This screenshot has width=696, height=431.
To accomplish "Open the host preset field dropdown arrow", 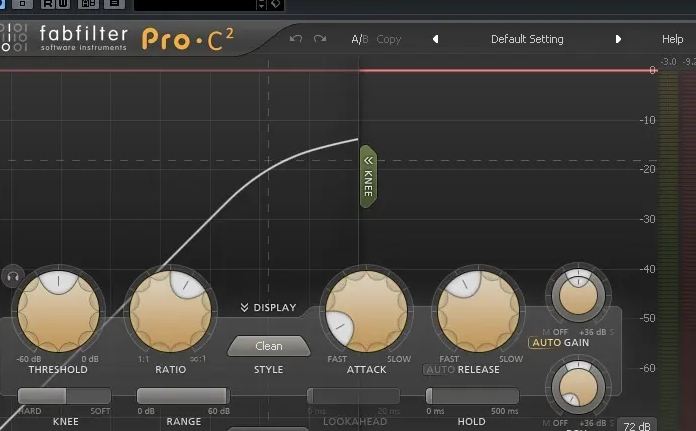I will click(261, 4).
